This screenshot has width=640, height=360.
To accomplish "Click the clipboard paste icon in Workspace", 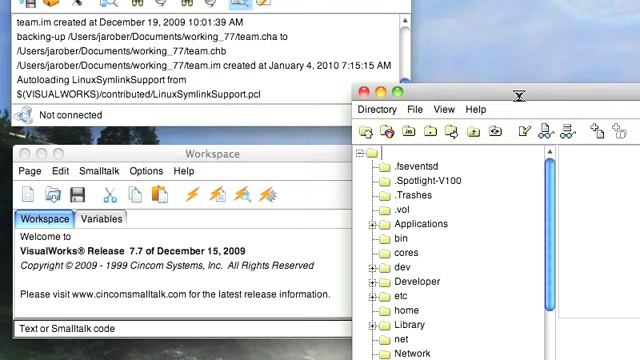I will point(160,195).
